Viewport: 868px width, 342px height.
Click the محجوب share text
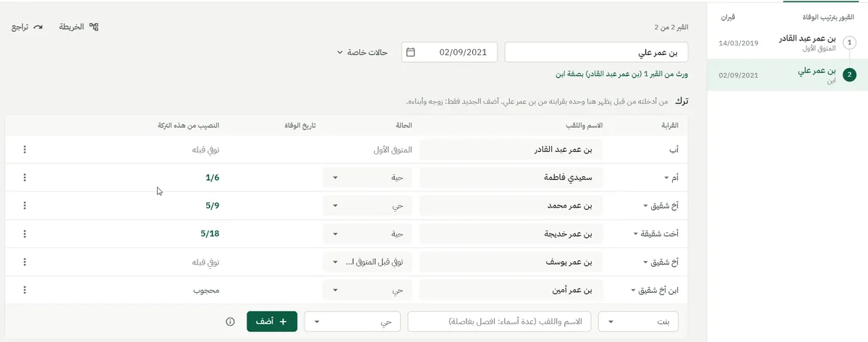(206, 291)
